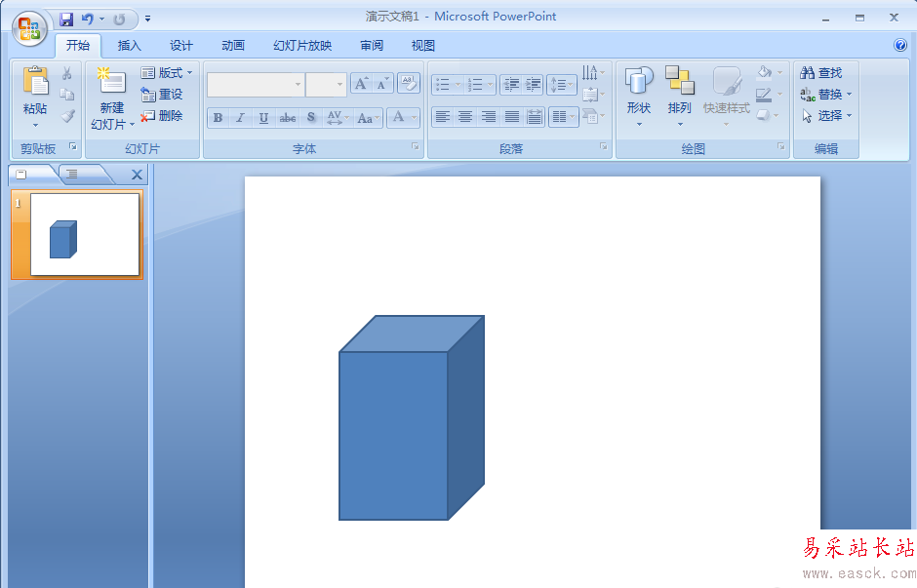Toggle italic formatting
The height and width of the screenshot is (588, 917).
240,118
